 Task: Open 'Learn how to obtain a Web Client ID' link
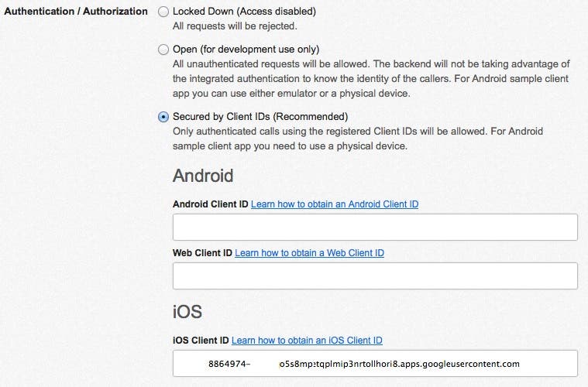(309, 253)
